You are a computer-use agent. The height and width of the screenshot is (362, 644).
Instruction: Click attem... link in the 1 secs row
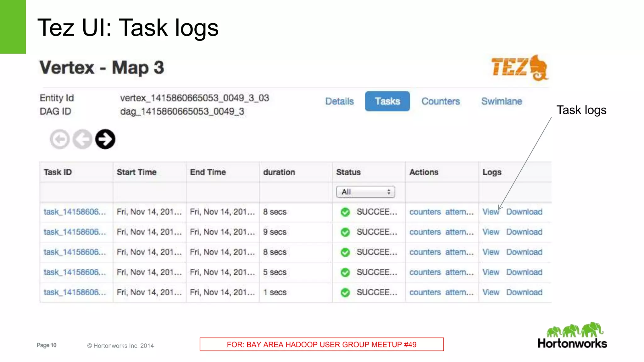point(459,292)
